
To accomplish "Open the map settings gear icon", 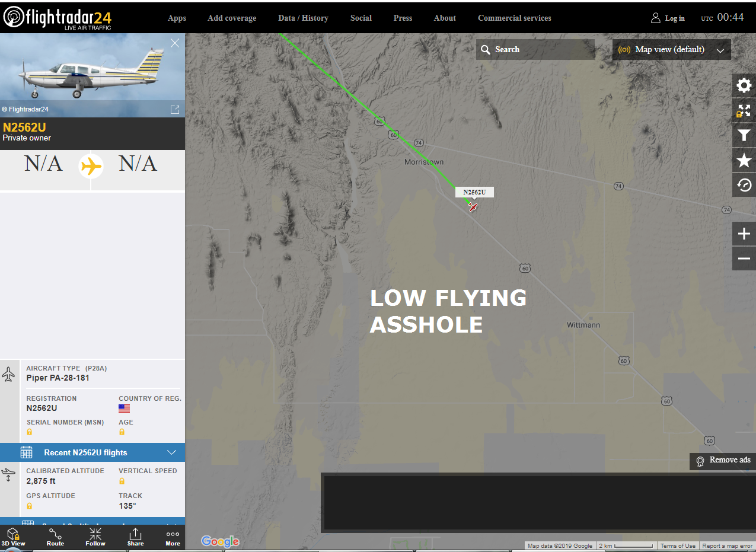I will 744,86.
